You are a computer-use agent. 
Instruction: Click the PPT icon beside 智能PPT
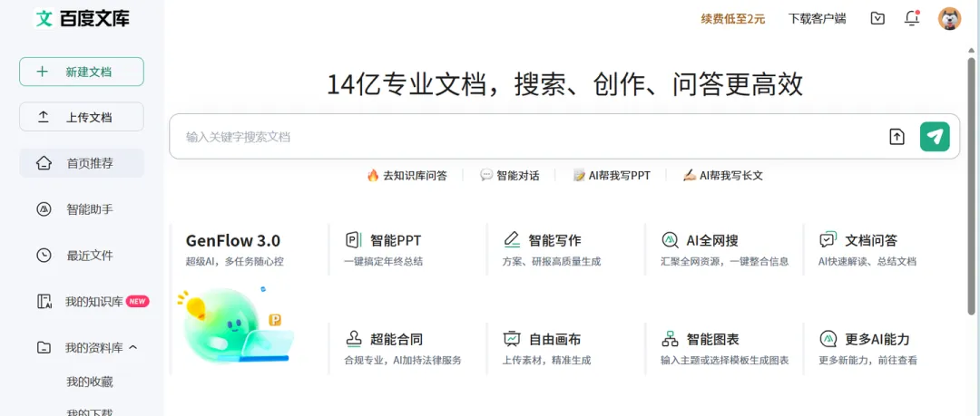pos(353,240)
